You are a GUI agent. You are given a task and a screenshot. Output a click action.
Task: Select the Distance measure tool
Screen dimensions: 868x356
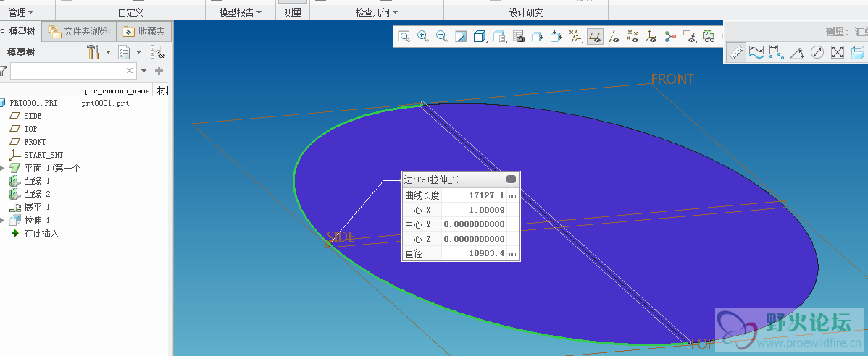777,53
